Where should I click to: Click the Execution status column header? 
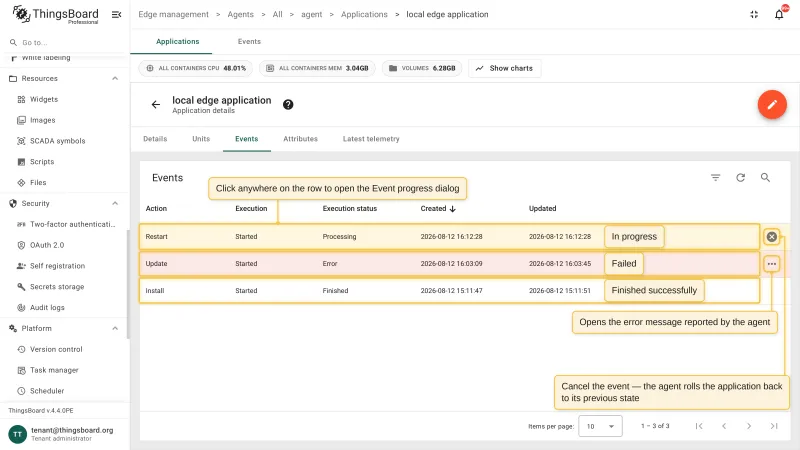click(x=349, y=209)
